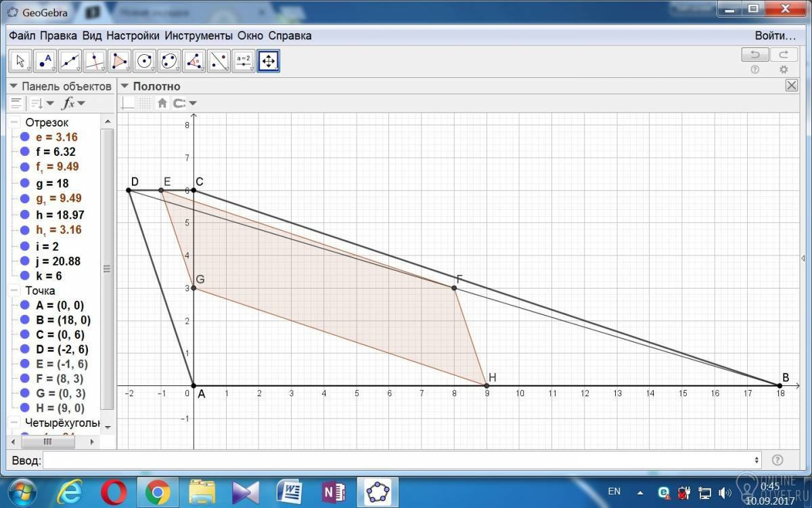The height and width of the screenshot is (508, 812).
Task: Click the undo arrow button
Action: coord(755,55)
